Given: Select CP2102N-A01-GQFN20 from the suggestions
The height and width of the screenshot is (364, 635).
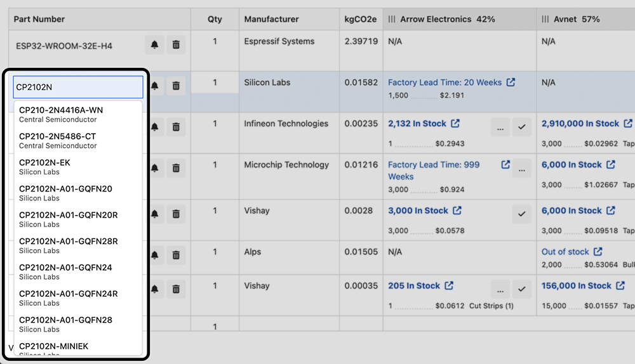Looking at the screenshot, I should click(78, 193).
